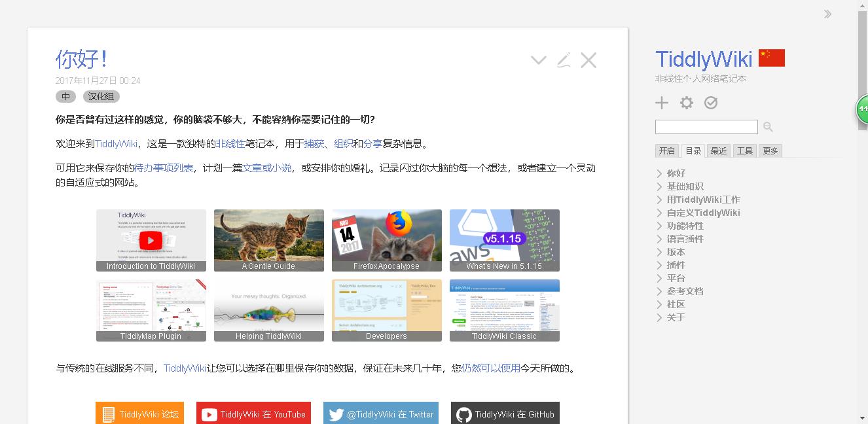The height and width of the screenshot is (424, 868).
Task: Expand the 自定义TiddlyWiki contents entry
Action: tap(660, 213)
